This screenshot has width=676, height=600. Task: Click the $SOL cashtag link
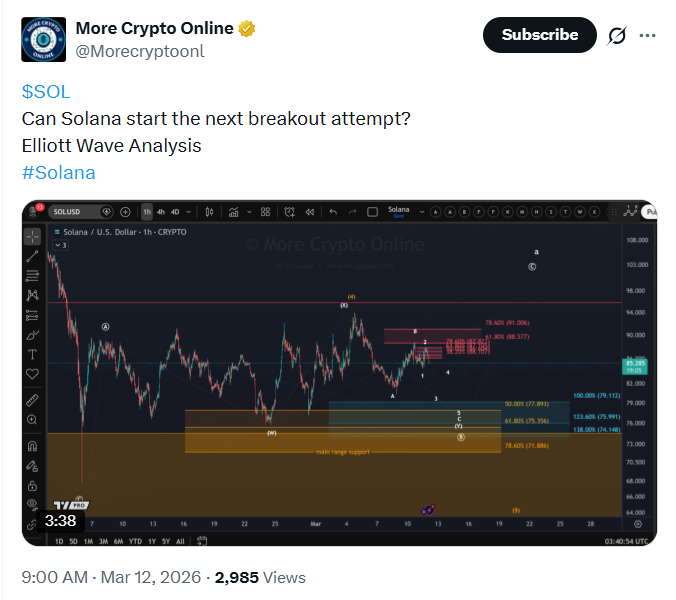pos(46,92)
